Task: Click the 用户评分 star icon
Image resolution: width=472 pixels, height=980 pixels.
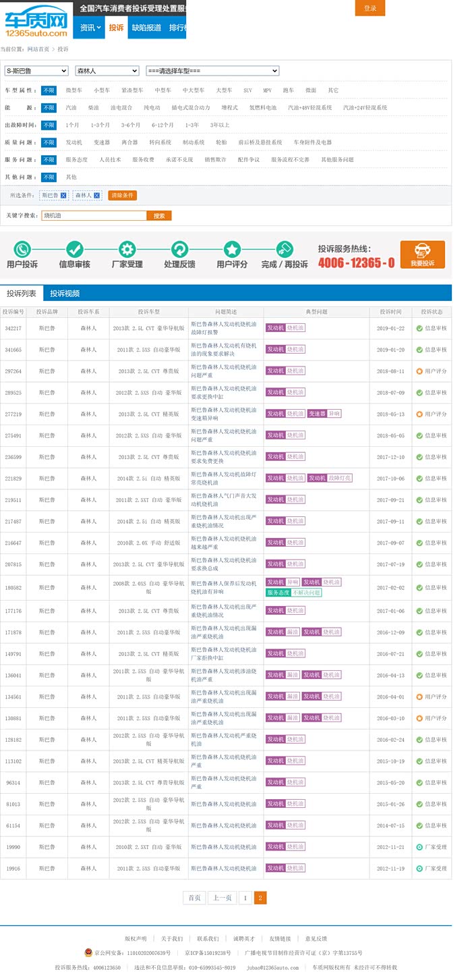Action: tap(232, 248)
